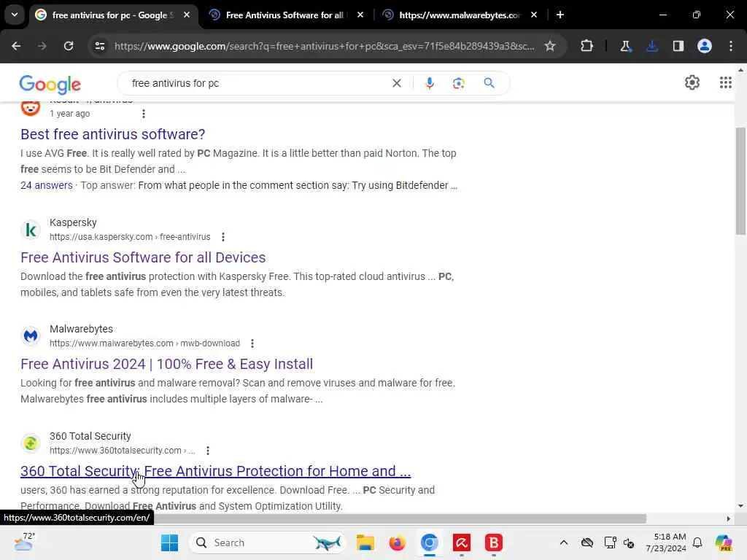The width and height of the screenshot is (747, 560).
Task: Close the malwarebytes.com tab
Action: 533,15
